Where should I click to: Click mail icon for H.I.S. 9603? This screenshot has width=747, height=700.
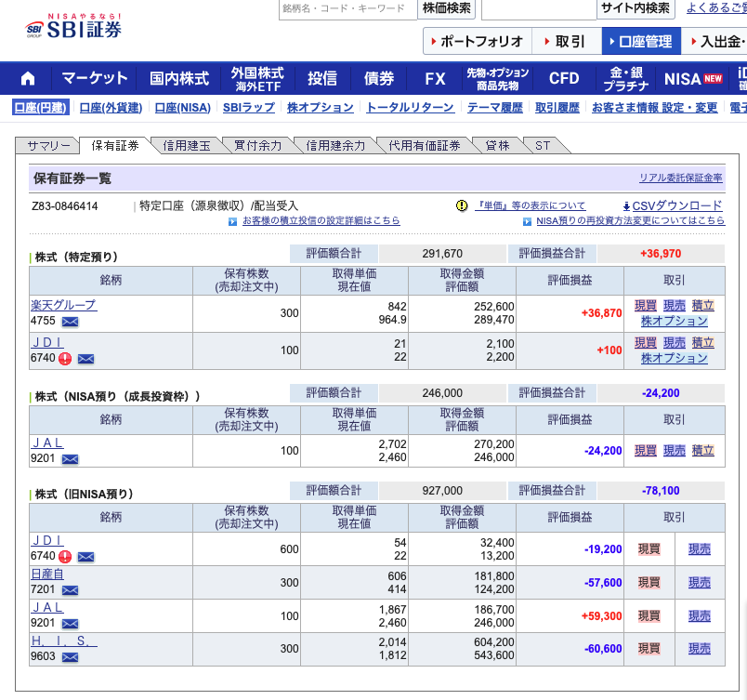[x=70, y=657]
